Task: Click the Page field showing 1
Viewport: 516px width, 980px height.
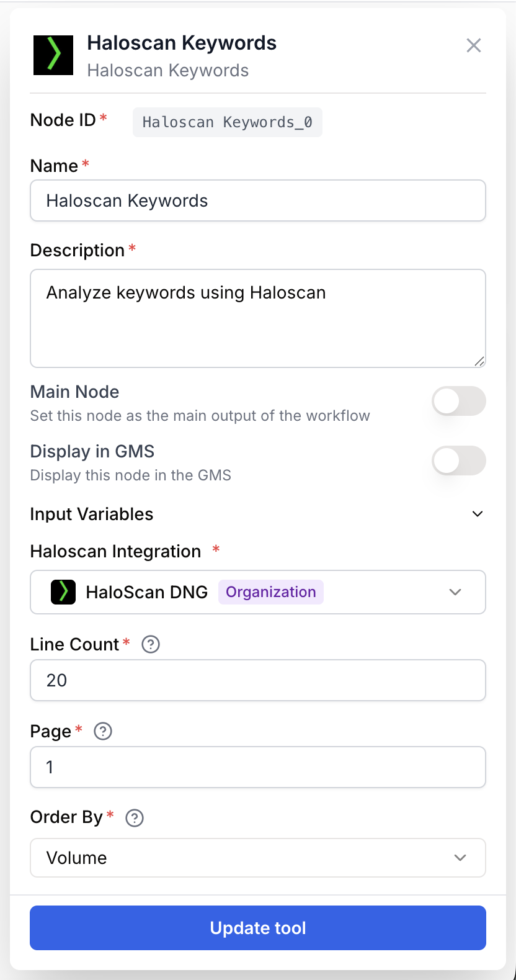Action: [x=258, y=767]
